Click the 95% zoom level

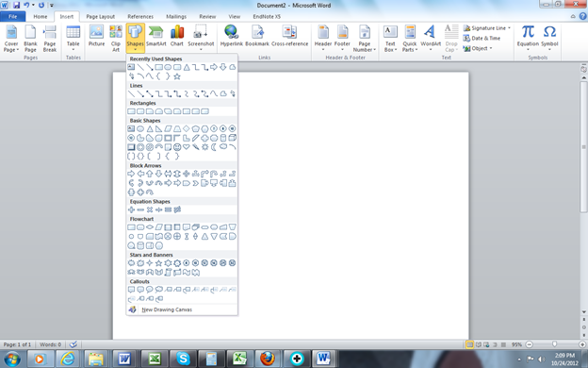point(516,344)
